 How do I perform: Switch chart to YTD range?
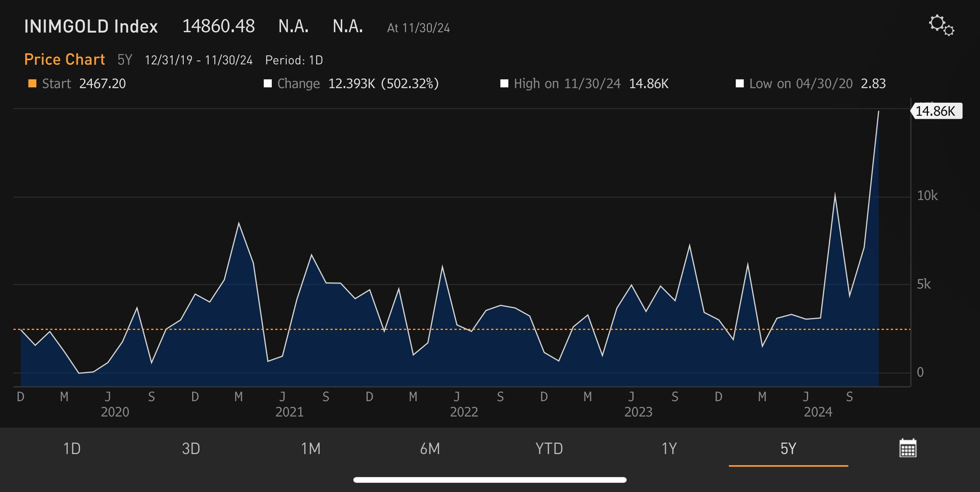coord(549,449)
